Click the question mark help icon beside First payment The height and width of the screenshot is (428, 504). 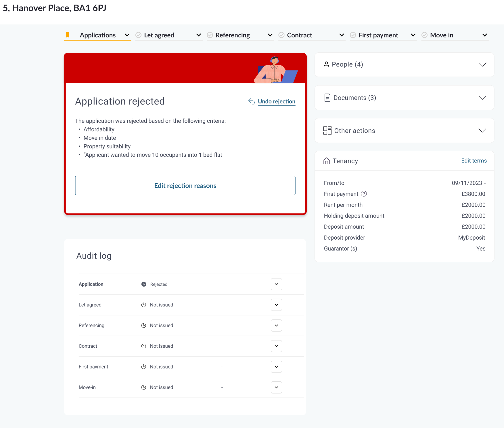click(364, 194)
